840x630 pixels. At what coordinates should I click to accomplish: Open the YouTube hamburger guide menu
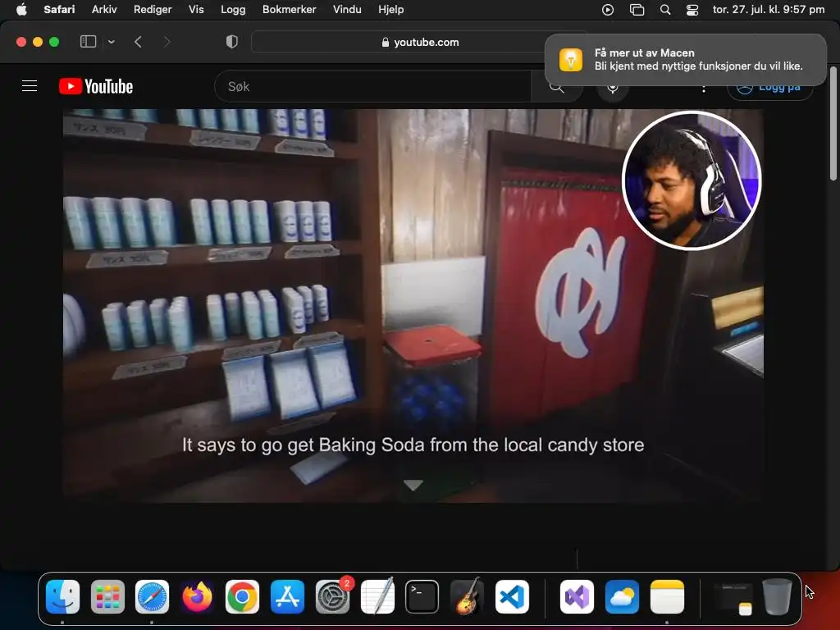point(30,86)
